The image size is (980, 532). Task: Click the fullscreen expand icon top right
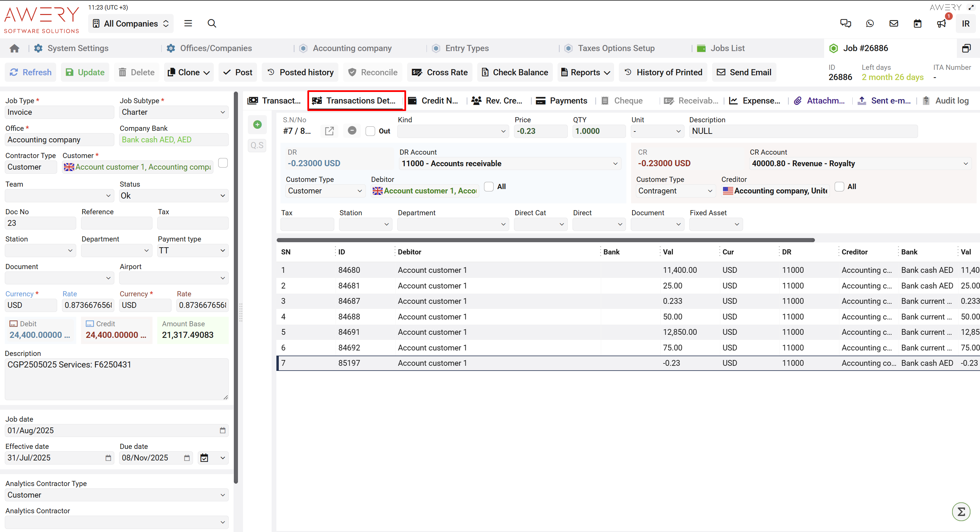[x=971, y=7]
